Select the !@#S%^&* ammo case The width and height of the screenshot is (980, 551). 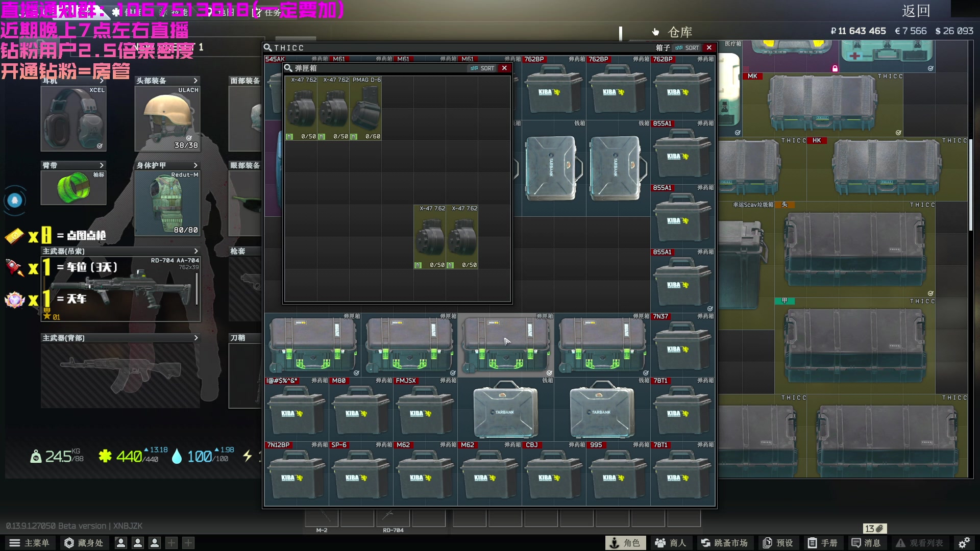(297, 410)
